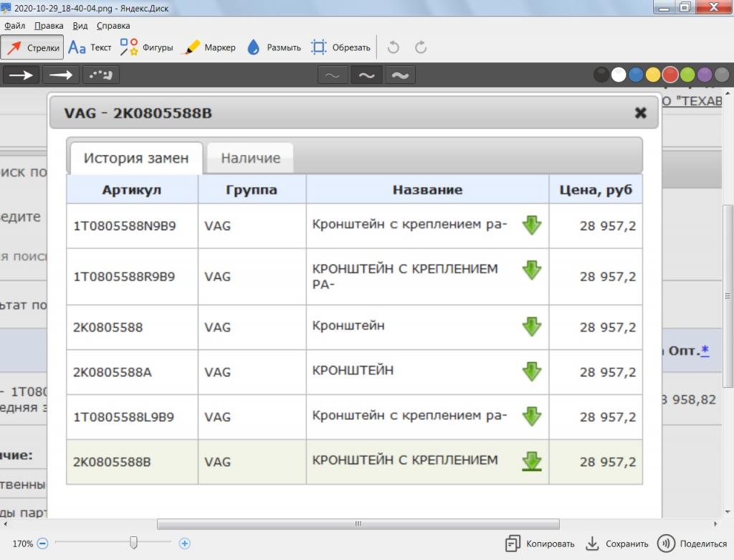Image resolution: width=734 pixels, height=560 pixels.
Task: Click green arrow for 1T0805588L9B9
Action: pyautogui.click(x=532, y=417)
